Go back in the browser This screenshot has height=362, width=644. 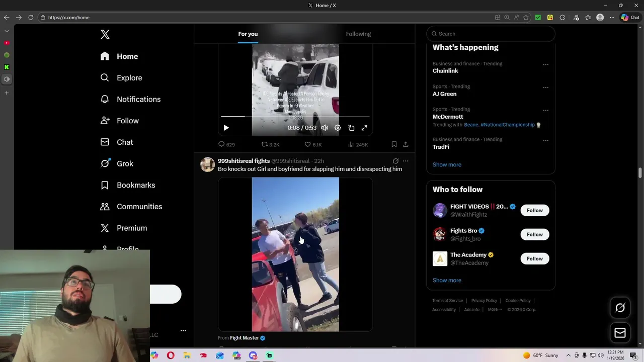(7, 17)
